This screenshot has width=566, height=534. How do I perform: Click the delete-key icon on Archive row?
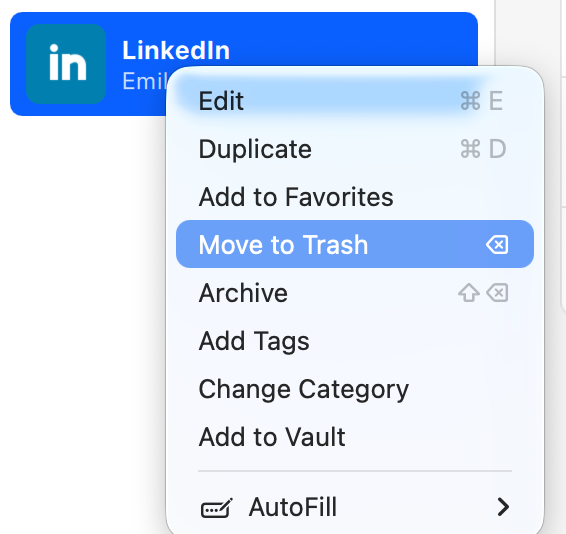click(x=497, y=293)
